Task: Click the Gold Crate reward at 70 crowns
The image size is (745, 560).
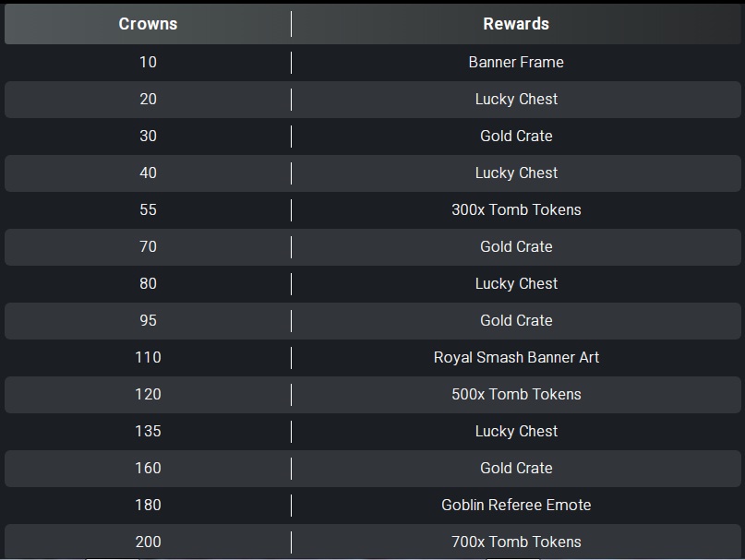Action: tap(516, 247)
